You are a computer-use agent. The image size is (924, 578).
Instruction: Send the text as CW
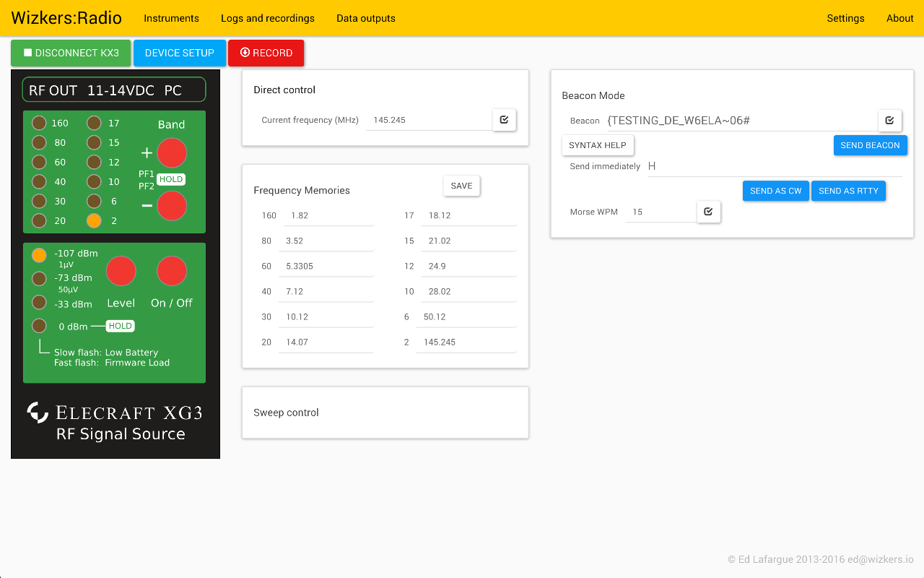click(776, 191)
